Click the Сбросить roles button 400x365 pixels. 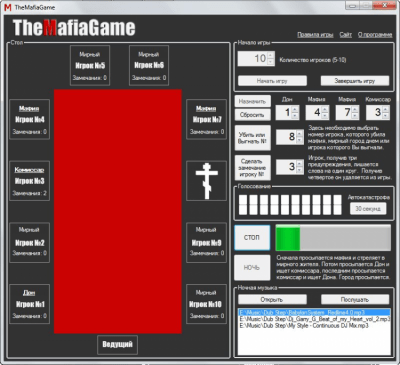pos(252,115)
